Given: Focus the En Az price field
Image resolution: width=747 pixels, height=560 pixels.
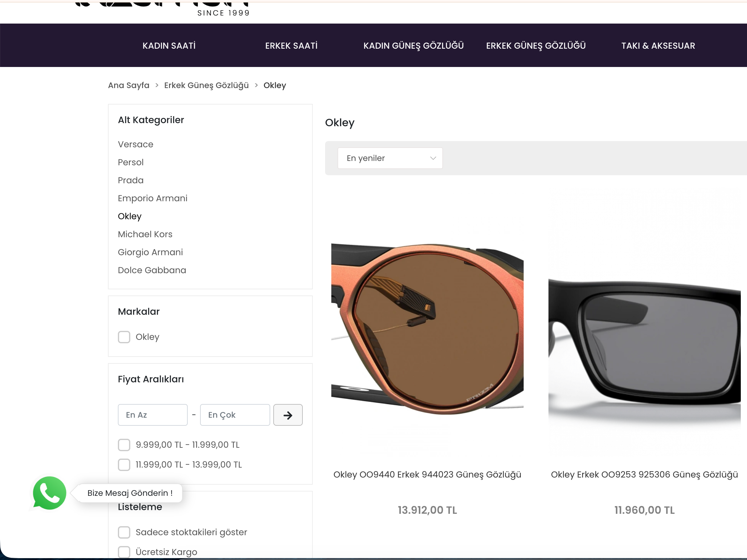Looking at the screenshot, I should [153, 415].
